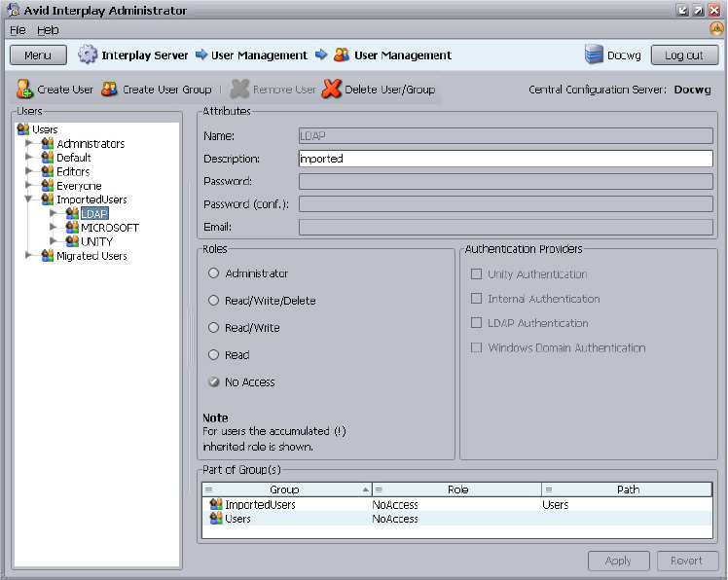Viewport: 728px width, 580px height.
Task: Expand the Everyone tree node
Action: (x=29, y=185)
